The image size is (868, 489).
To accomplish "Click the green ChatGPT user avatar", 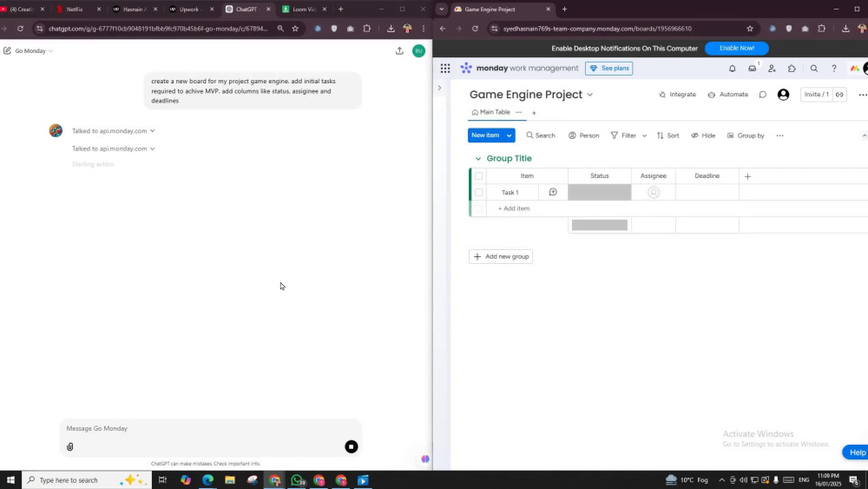I will coord(418,51).
